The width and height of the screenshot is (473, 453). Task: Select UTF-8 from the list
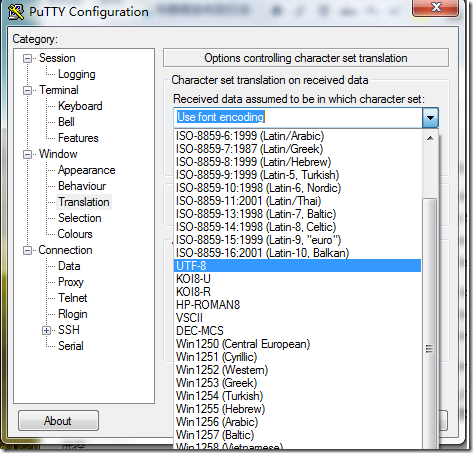(x=297, y=266)
